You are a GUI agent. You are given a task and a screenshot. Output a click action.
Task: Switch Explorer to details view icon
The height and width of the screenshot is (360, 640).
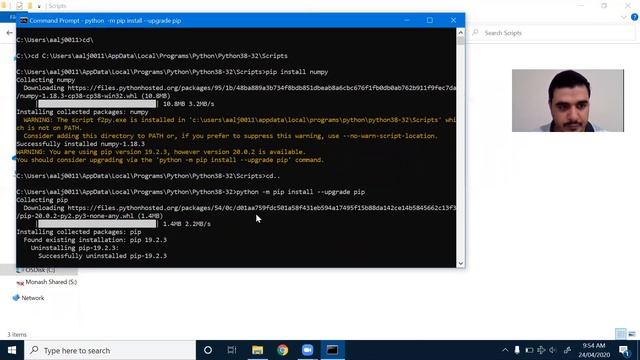click(x=620, y=334)
